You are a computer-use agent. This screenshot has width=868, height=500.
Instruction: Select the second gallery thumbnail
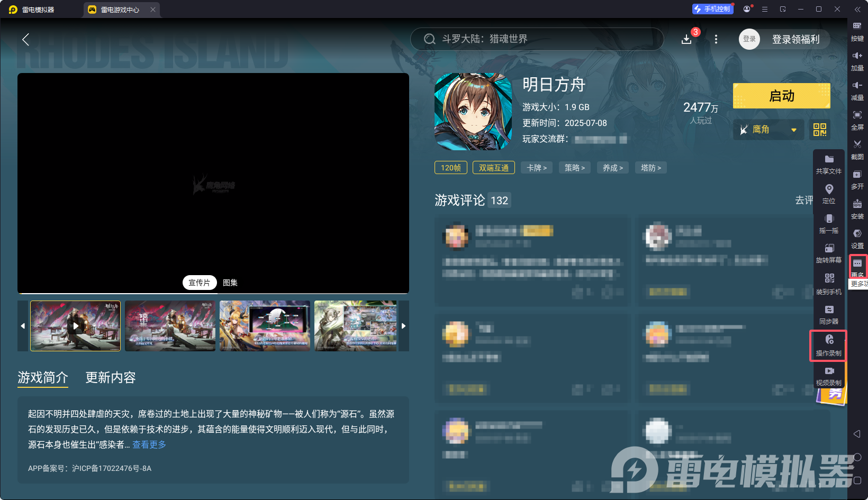coord(170,326)
